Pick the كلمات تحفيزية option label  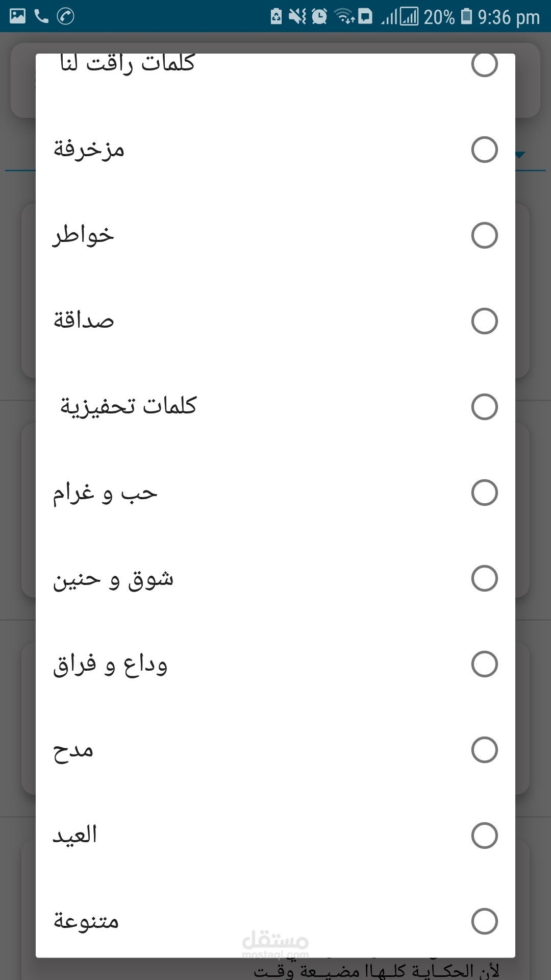coord(128,407)
